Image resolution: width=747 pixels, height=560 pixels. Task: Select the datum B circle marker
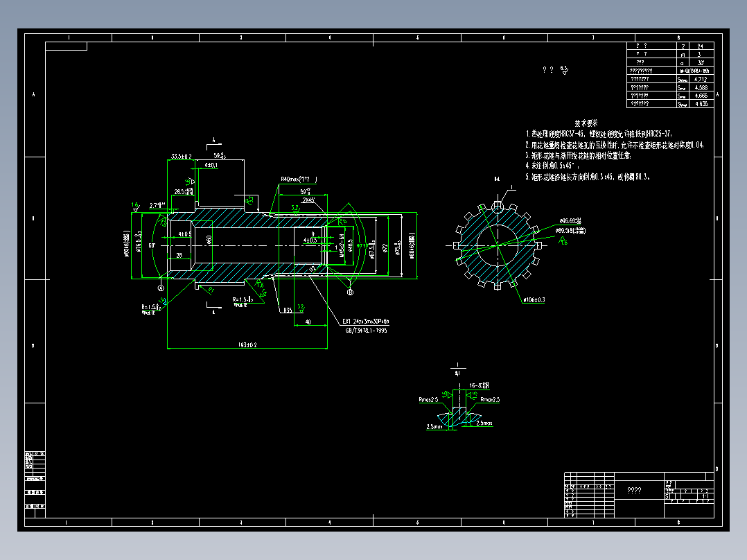(350, 292)
